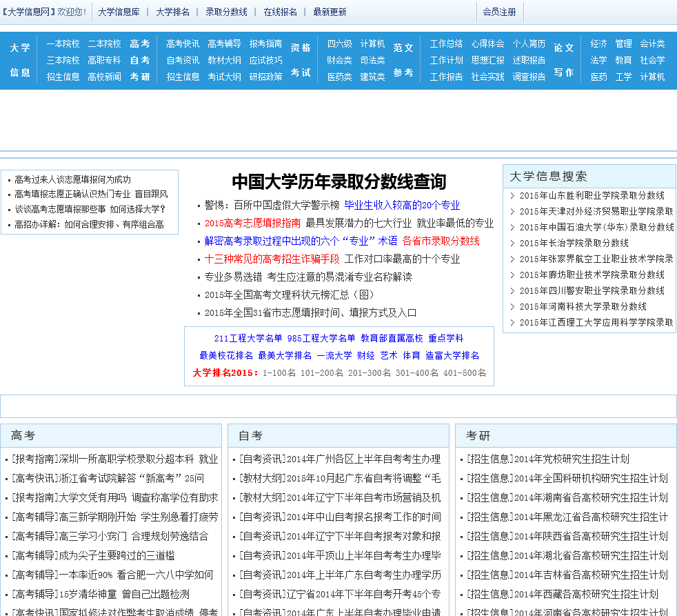The width and height of the screenshot is (677, 616).
Task: Select 高职专科 in the navigation bar
Action: click(x=104, y=60)
